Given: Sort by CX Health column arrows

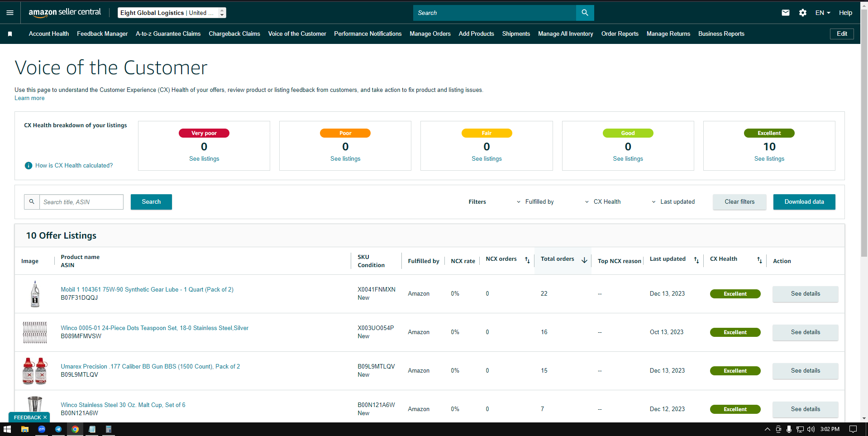Looking at the screenshot, I should pos(759,260).
